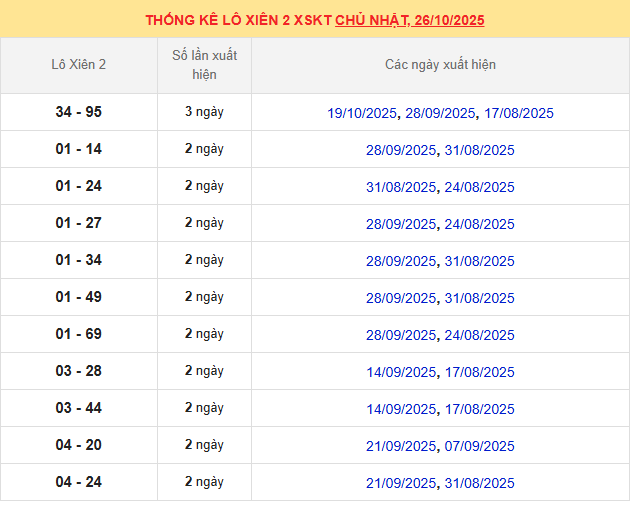Select the 34 - 95 pair cell

pos(79,112)
